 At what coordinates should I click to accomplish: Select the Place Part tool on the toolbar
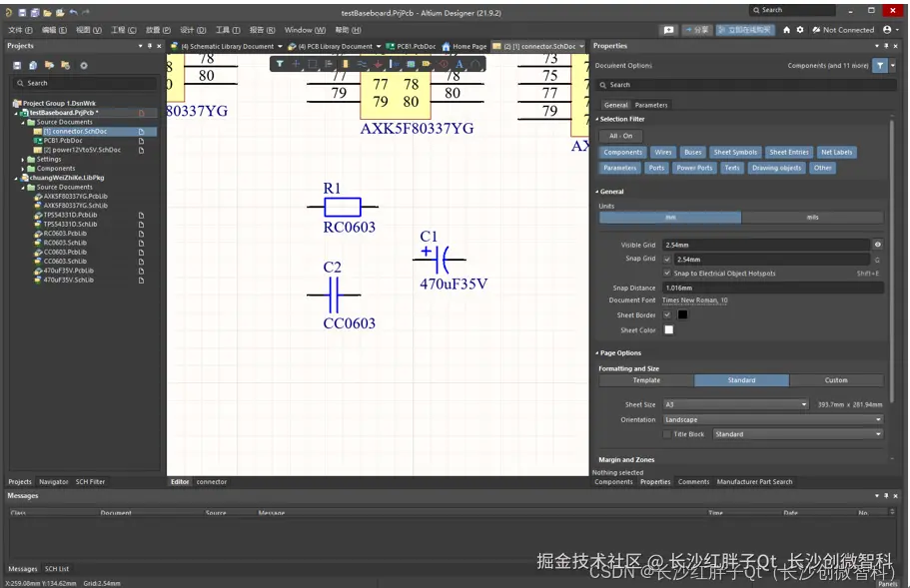coord(345,65)
